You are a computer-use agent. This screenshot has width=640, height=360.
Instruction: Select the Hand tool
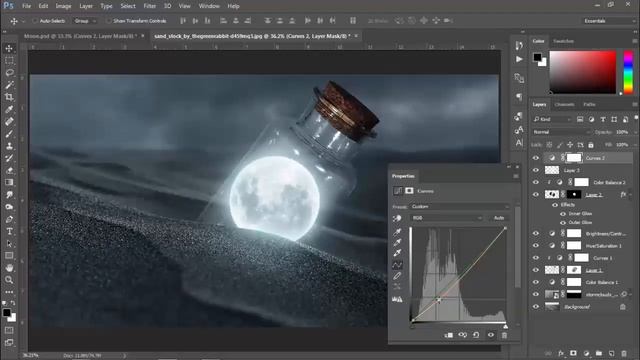(x=9, y=268)
